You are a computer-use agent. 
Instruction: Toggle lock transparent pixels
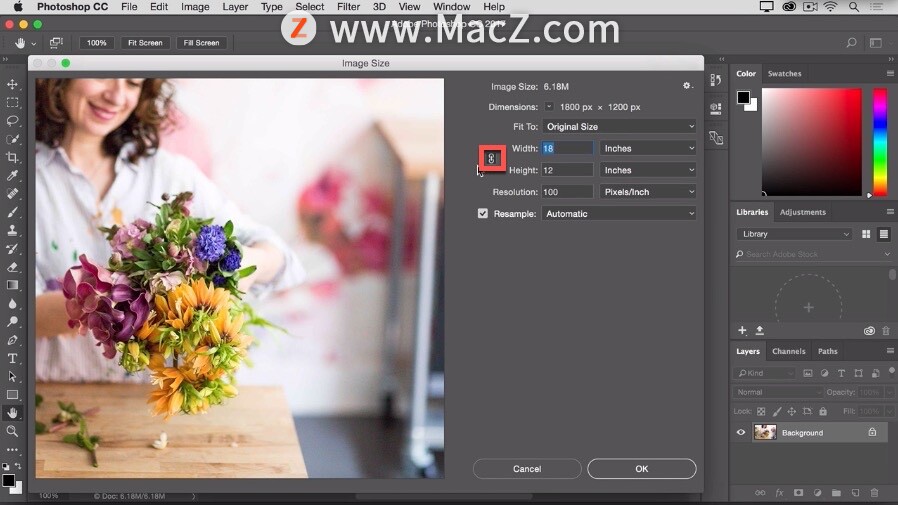click(x=761, y=412)
